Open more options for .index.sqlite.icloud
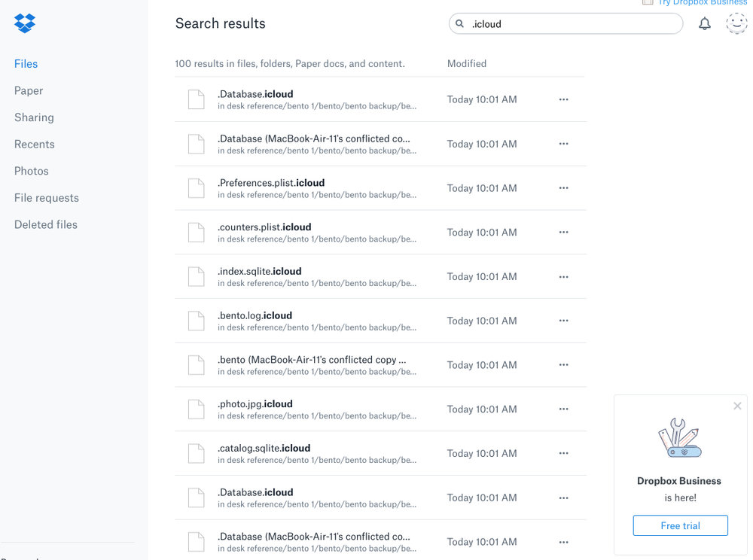The height and width of the screenshot is (560, 753). pyautogui.click(x=563, y=277)
